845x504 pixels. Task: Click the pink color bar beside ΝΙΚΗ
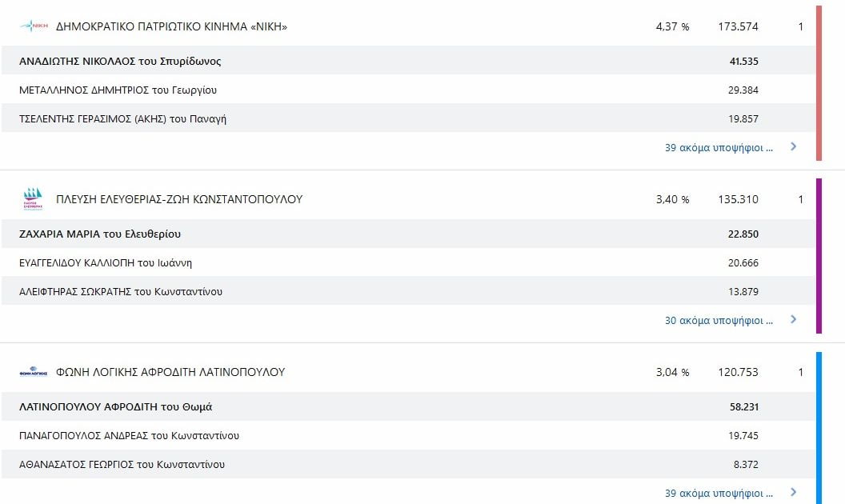click(819, 83)
